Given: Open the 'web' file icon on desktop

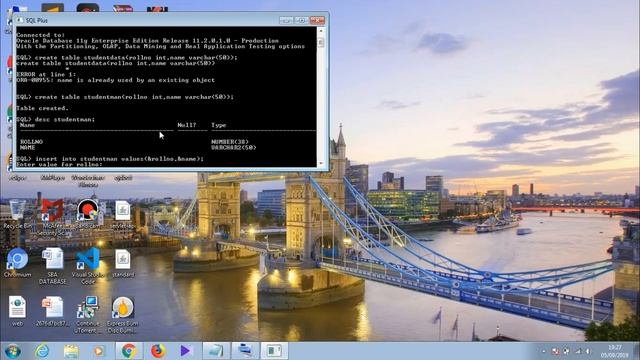Looking at the screenshot, I should [17, 311].
